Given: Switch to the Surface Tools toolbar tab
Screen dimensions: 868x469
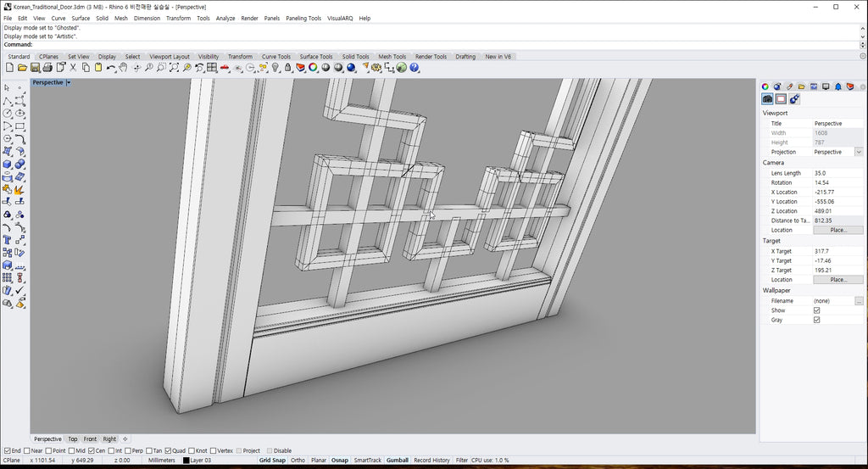Looking at the screenshot, I should 315,57.
